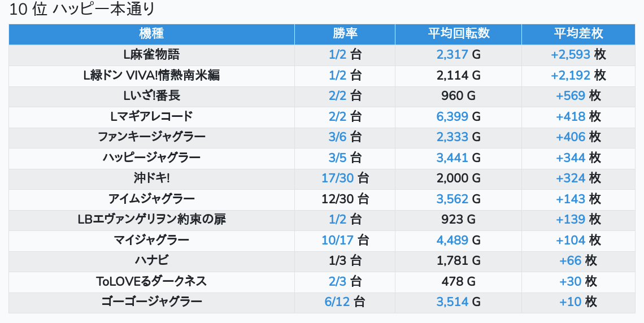Select the ファンキージャグラー row name
Screen dimensions: 644x323
click(151, 137)
